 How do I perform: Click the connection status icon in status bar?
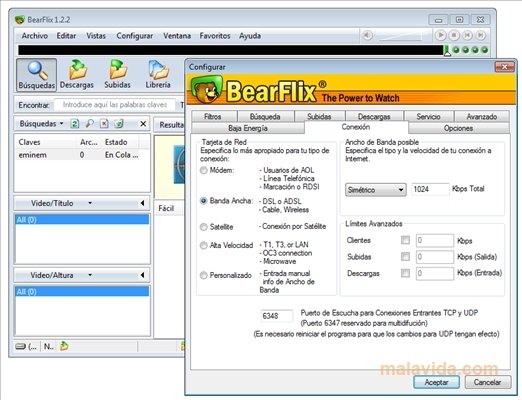pos(21,347)
